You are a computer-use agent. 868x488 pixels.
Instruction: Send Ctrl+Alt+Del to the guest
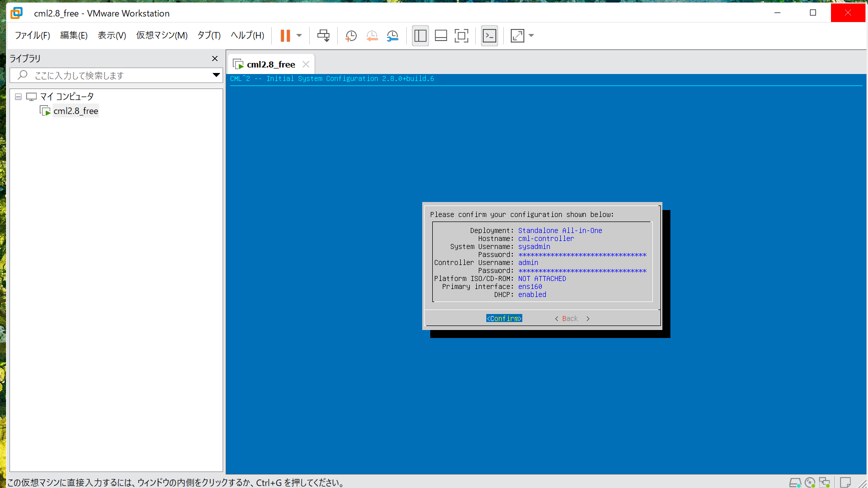click(324, 35)
